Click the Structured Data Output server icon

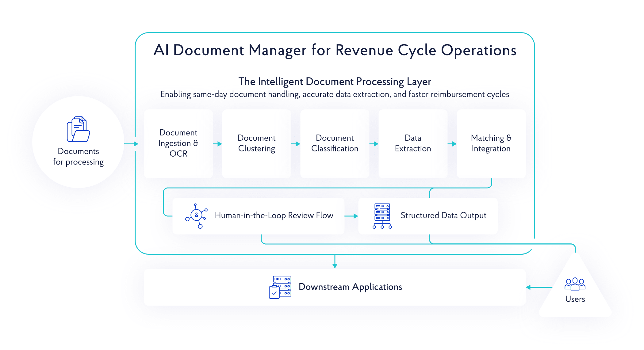pos(382,216)
